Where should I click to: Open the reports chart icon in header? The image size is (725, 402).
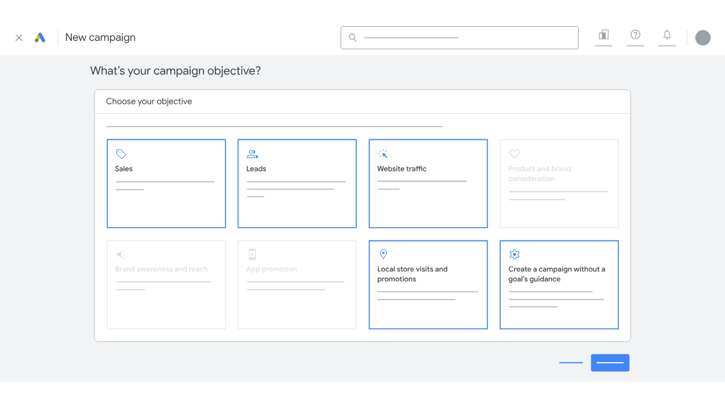coord(604,36)
